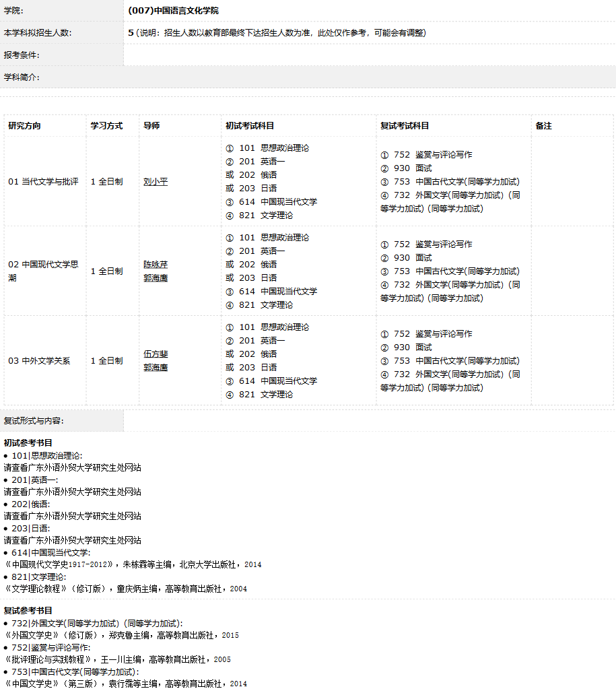Click the 01 当代文学与批评 research direction cell
The width and height of the screenshot is (616, 693).
point(43,182)
